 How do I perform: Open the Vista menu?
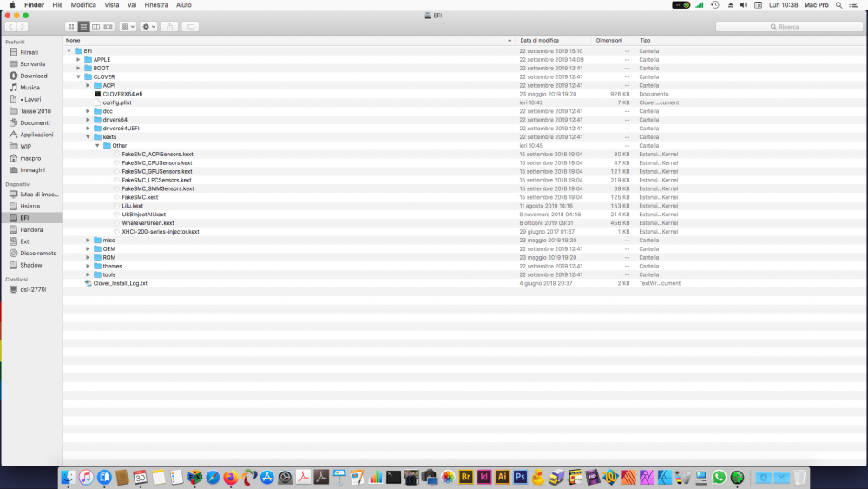[112, 5]
